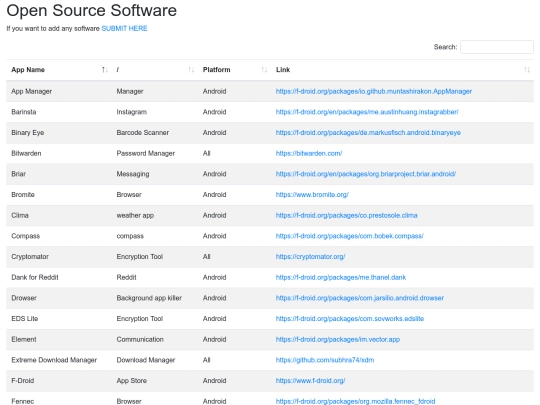Select the Element name cell
The image size is (540, 405).
(24, 339)
